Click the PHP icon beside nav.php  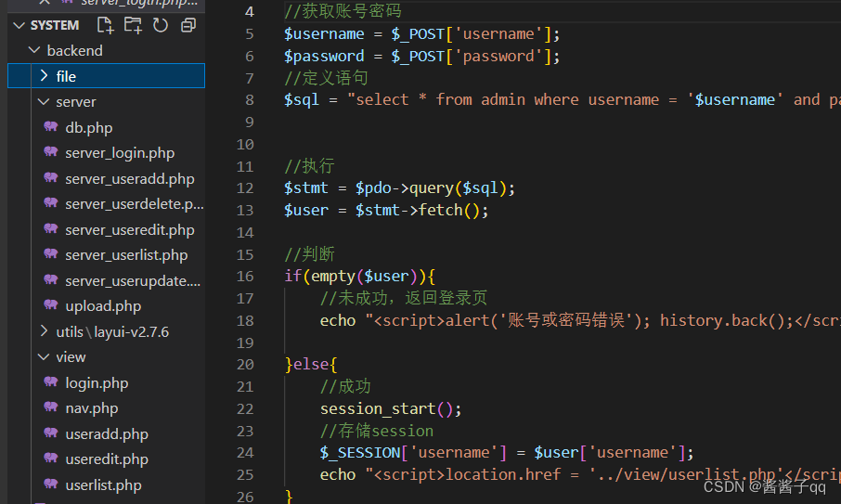point(51,407)
